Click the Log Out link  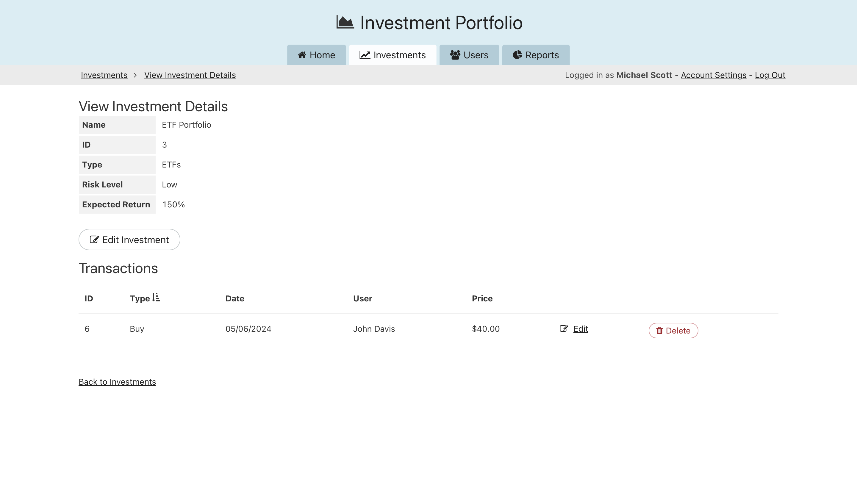[770, 75]
